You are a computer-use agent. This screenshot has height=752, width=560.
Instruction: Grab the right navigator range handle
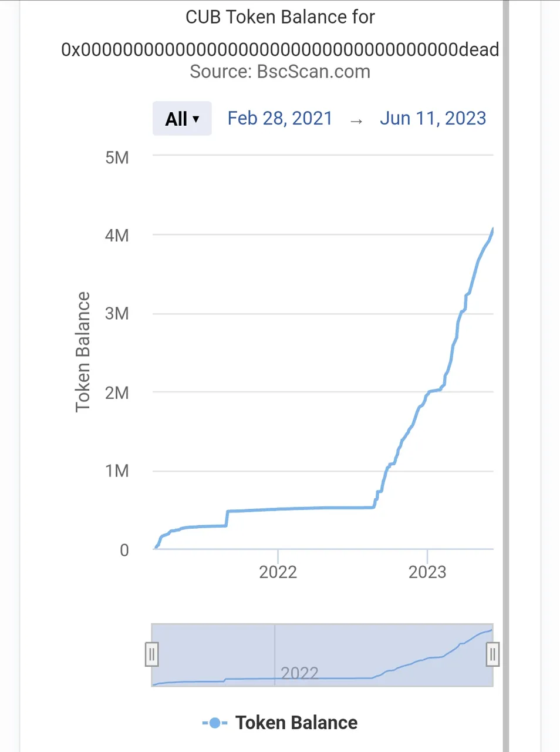pyautogui.click(x=492, y=654)
